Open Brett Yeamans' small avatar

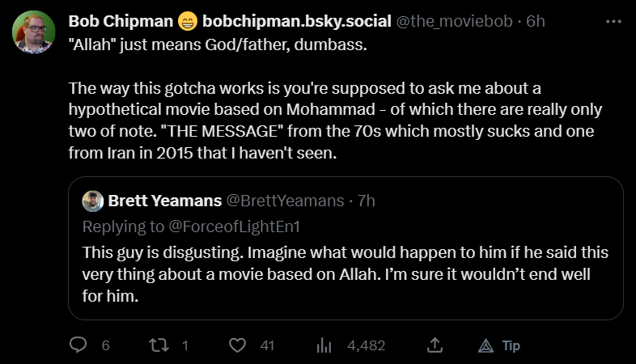pyautogui.click(x=93, y=200)
